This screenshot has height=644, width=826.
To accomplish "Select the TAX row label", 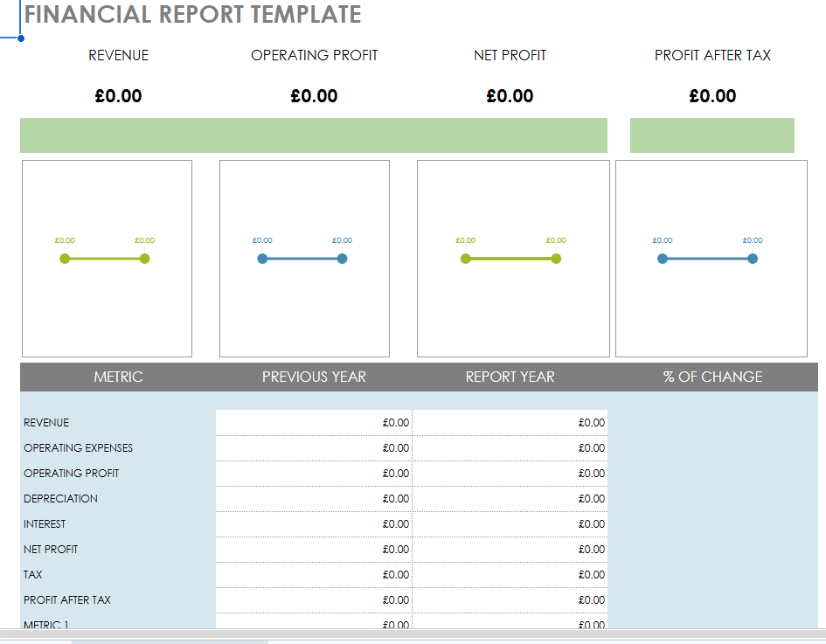I will tap(32, 574).
